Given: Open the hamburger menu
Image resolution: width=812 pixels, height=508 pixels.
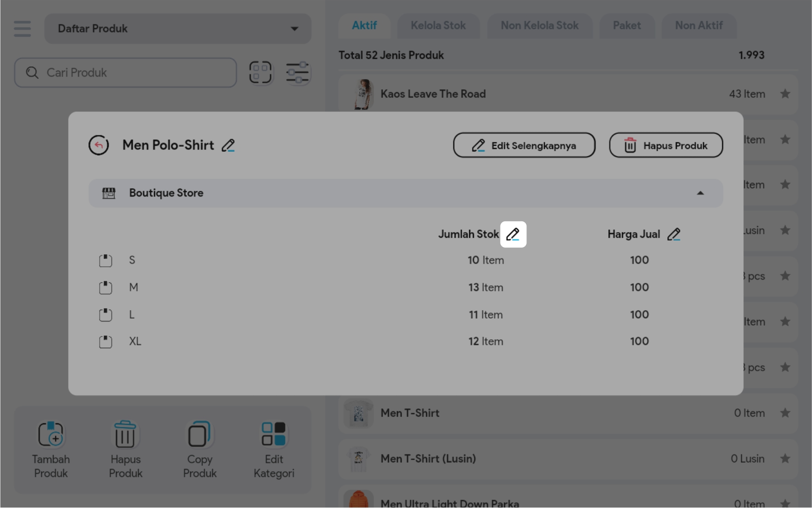Looking at the screenshot, I should tap(22, 29).
